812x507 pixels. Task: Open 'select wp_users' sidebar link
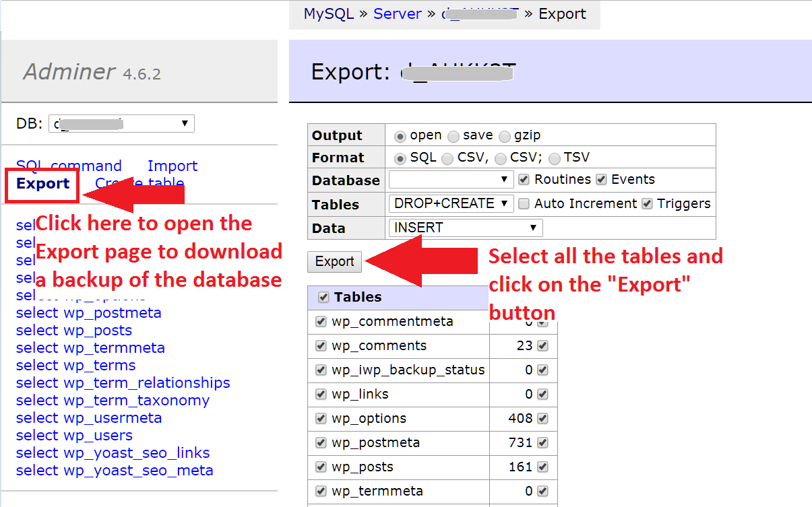pos(74,436)
